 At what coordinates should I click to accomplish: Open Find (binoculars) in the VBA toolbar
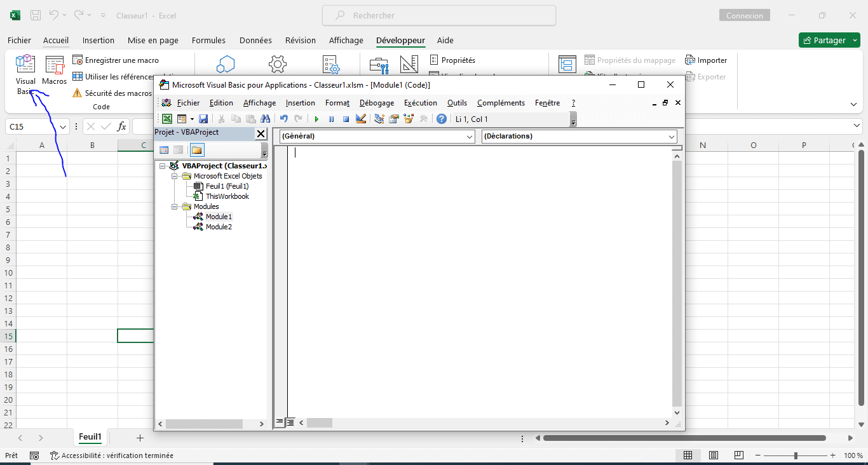tap(266, 119)
